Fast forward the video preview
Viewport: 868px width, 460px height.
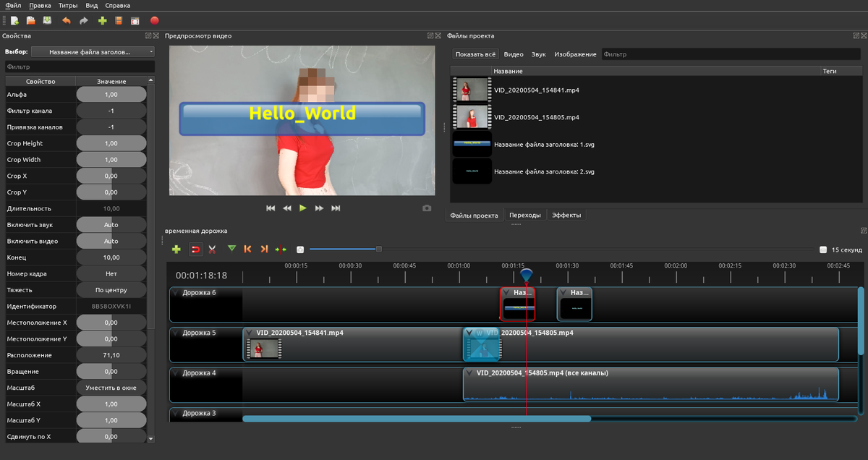tap(319, 208)
